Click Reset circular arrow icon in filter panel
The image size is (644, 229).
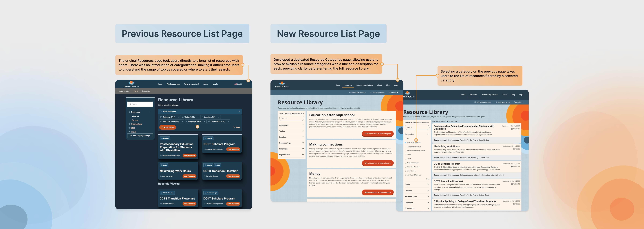[234, 127]
